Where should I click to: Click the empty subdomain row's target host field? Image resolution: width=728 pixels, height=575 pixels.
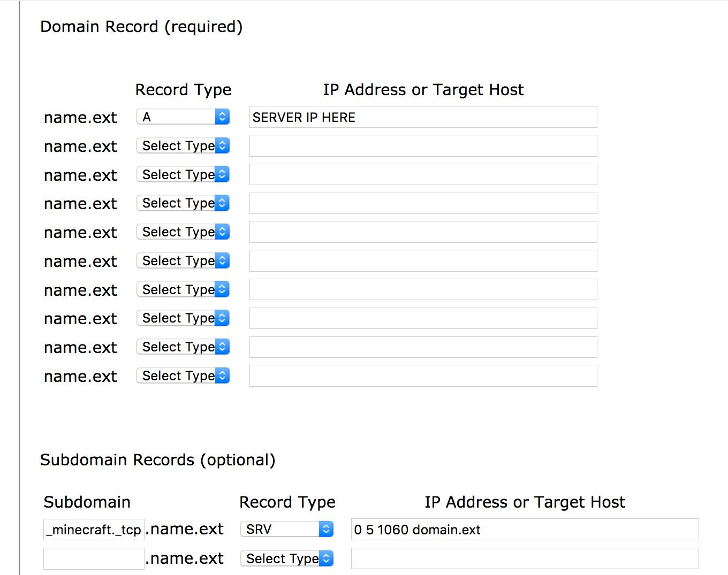(x=525, y=558)
